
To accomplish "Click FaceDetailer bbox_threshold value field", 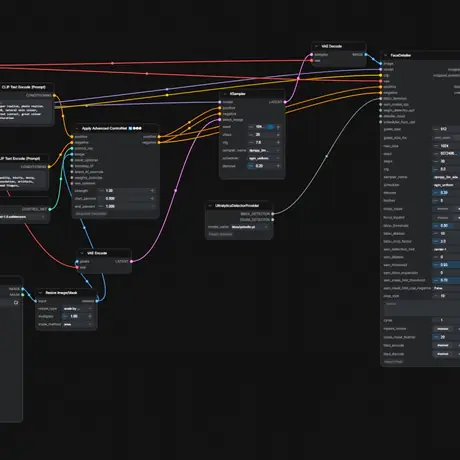I will (446, 226).
